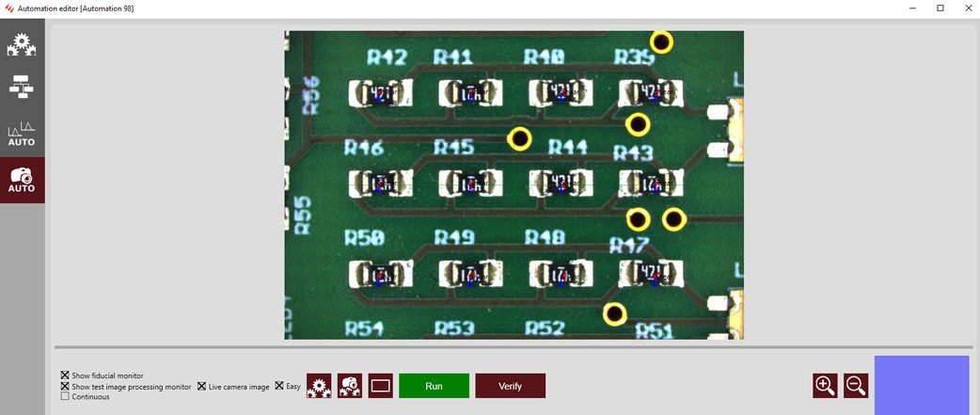Open the gears settings tab in sidebar
Viewport: 980px width, 415px height.
coord(22,43)
